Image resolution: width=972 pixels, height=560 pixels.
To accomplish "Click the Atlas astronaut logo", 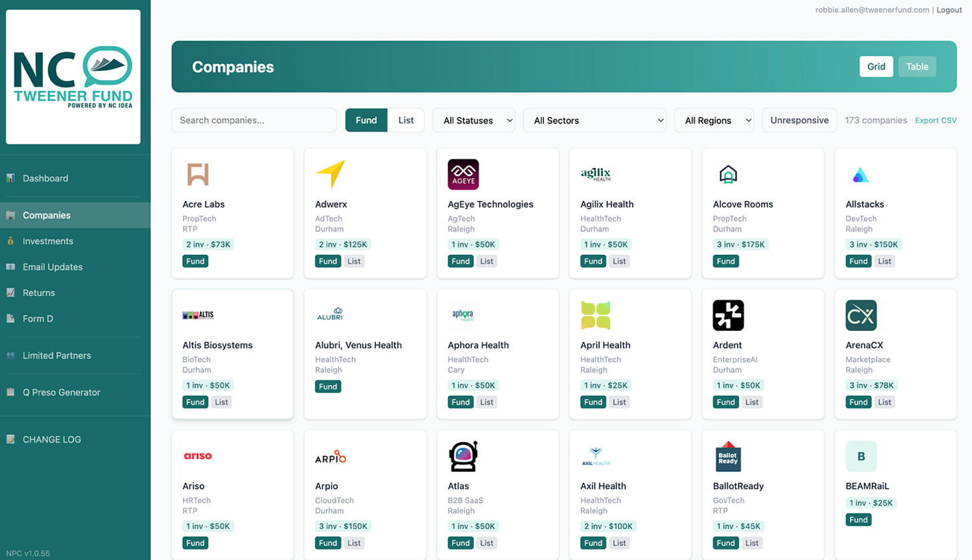I will tap(463, 456).
